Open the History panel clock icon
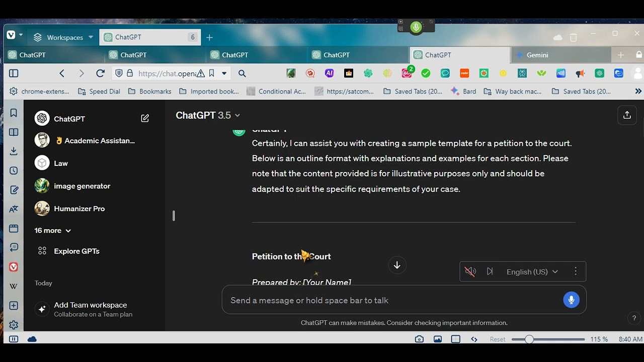This screenshot has width=644, height=362. [14, 171]
